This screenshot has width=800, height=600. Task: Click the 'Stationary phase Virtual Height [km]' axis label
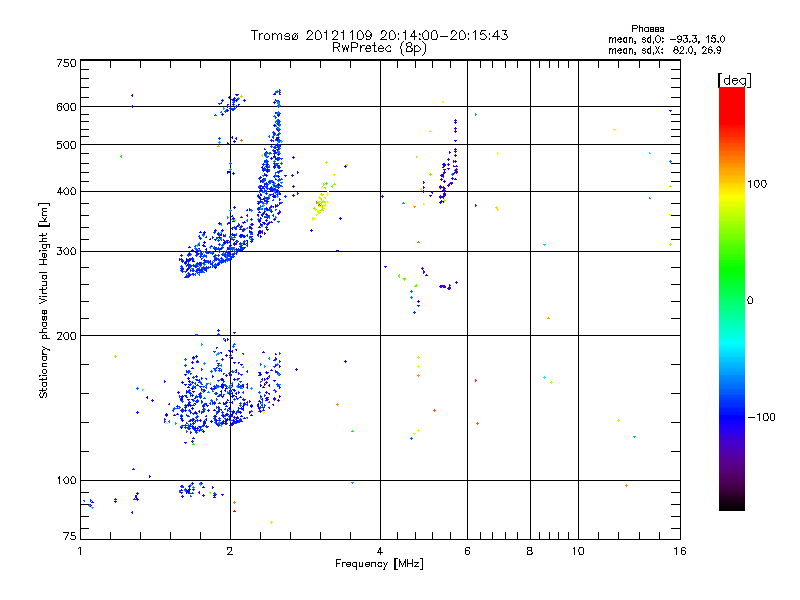click(44, 300)
